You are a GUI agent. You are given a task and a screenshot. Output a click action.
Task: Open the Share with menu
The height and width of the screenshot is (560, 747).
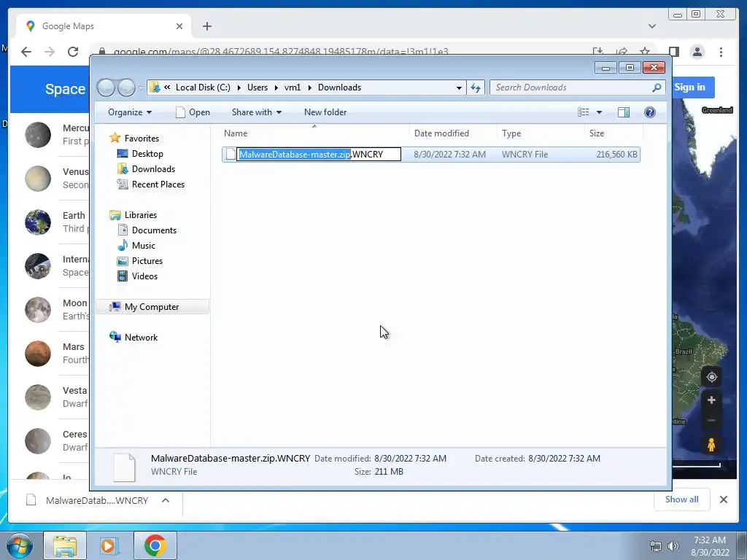[x=256, y=112]
